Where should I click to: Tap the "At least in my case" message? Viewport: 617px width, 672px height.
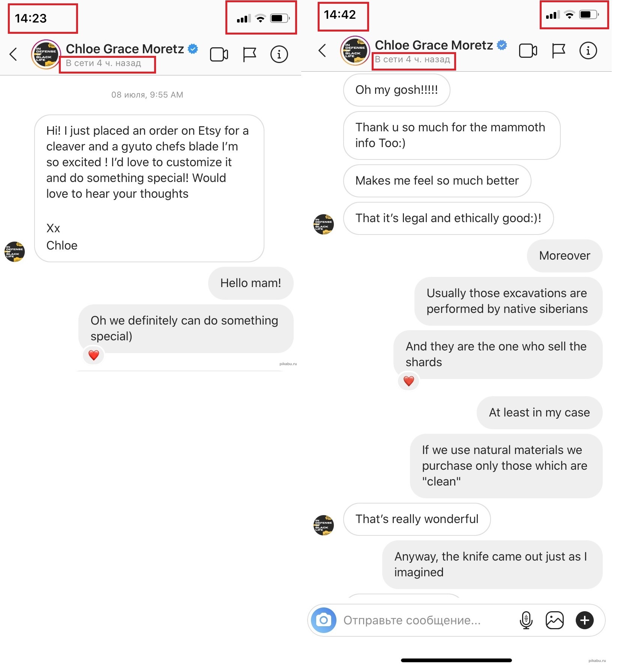click(539, 413)
